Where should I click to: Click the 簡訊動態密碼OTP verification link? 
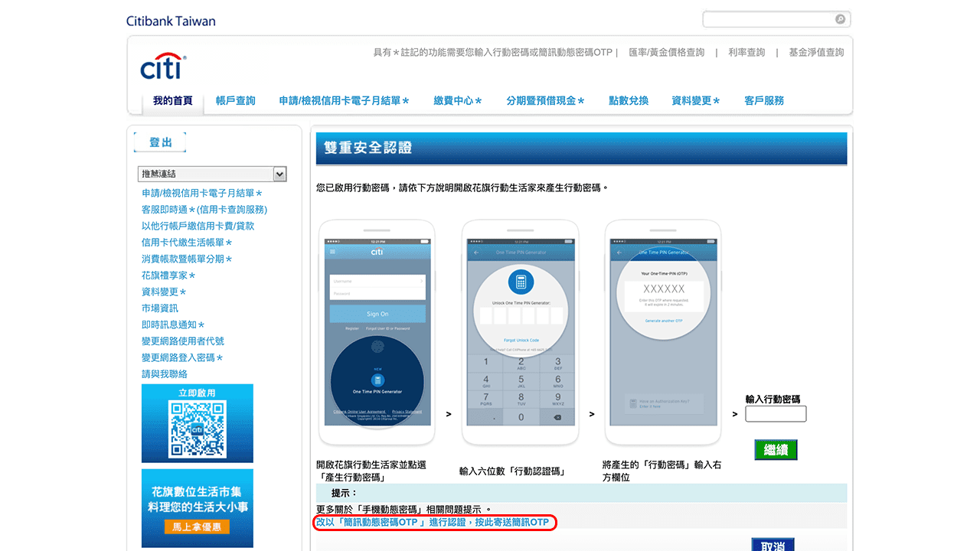point(434,523)
